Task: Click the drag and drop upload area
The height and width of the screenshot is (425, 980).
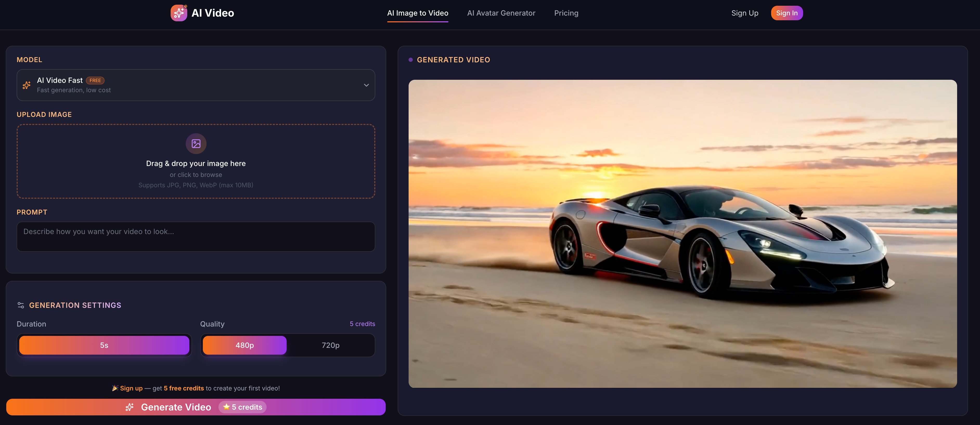Action: tap(196, 162)
